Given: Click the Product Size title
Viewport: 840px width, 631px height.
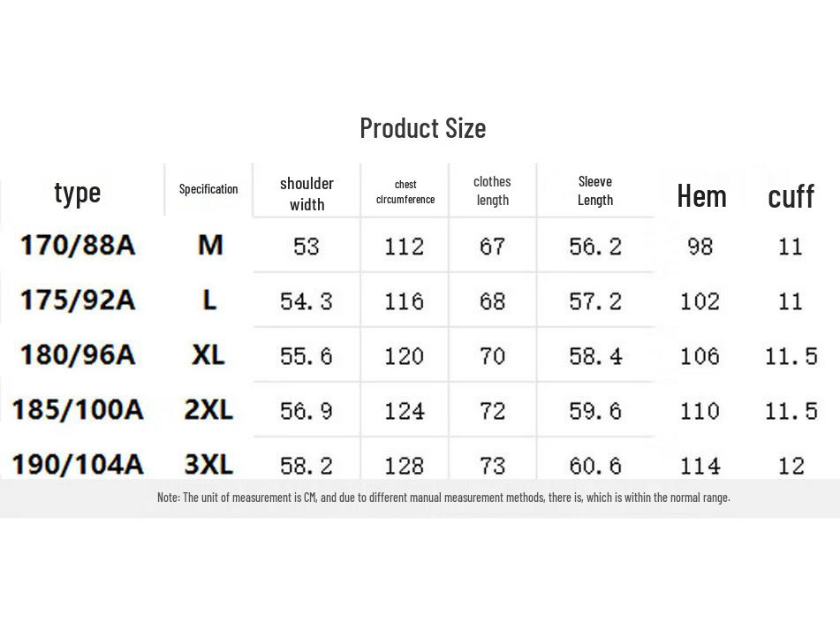Looking at the screenshot, I should [422, 128].
